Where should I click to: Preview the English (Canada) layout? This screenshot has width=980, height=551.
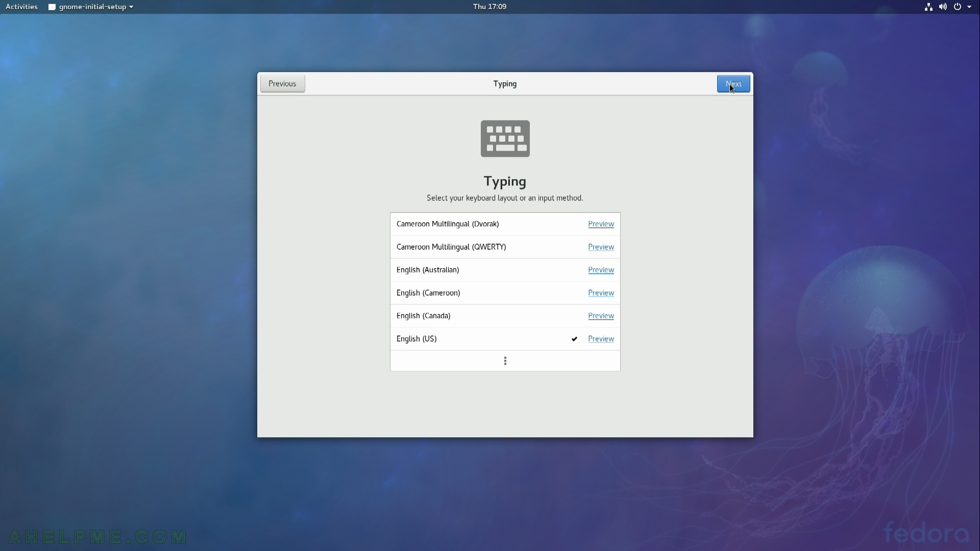601,316
